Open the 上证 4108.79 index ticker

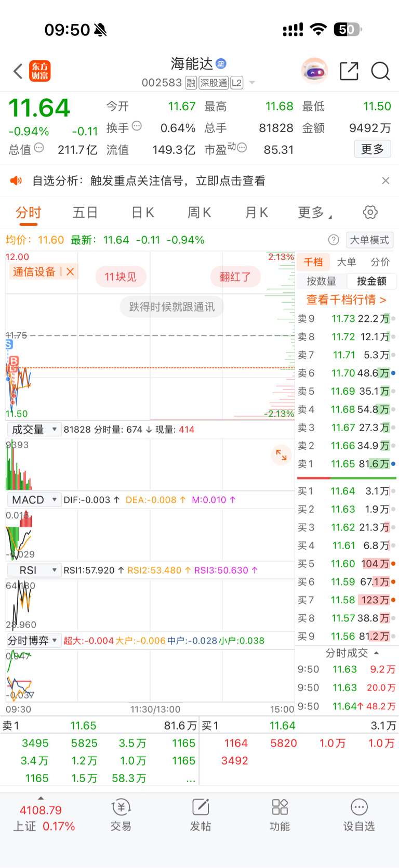[x=44, y=818]
